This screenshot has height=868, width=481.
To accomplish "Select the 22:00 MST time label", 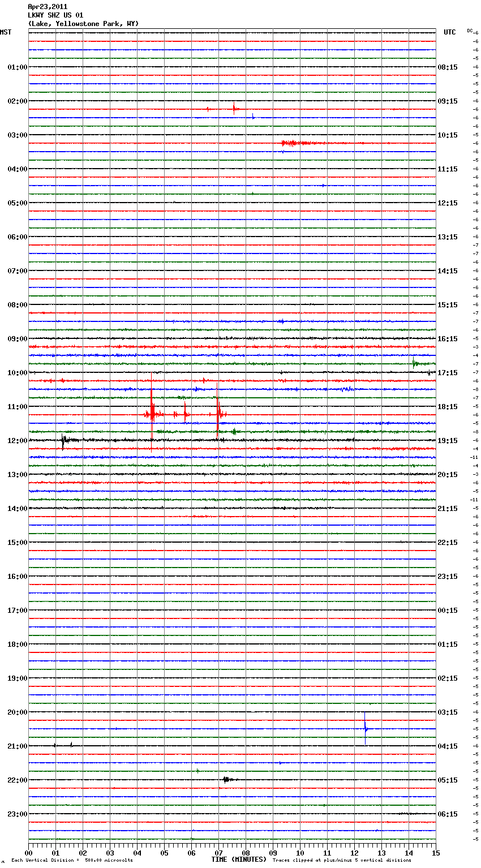I will click(17, 780).
